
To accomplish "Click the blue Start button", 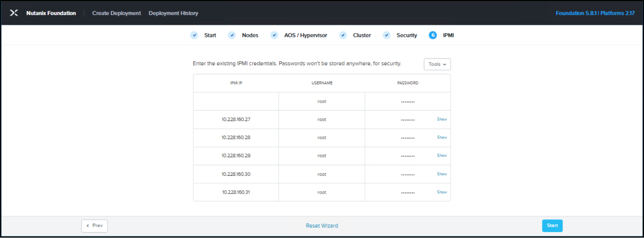I will pyautogui.click(x=552, y=226).
